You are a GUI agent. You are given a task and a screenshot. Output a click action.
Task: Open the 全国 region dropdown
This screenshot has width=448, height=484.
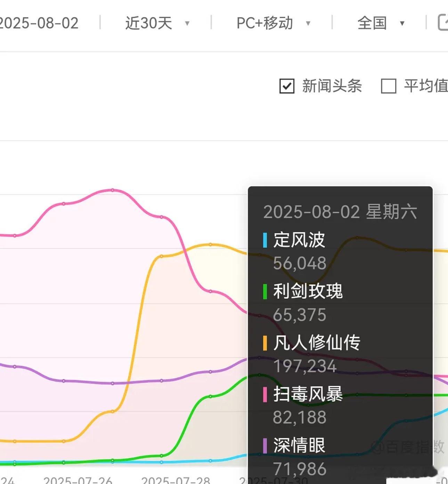381,23
